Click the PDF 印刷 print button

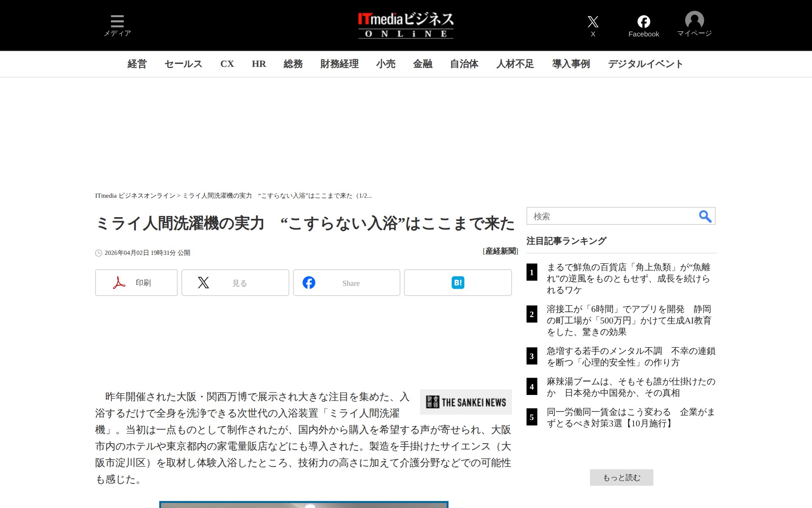point(136,282)
